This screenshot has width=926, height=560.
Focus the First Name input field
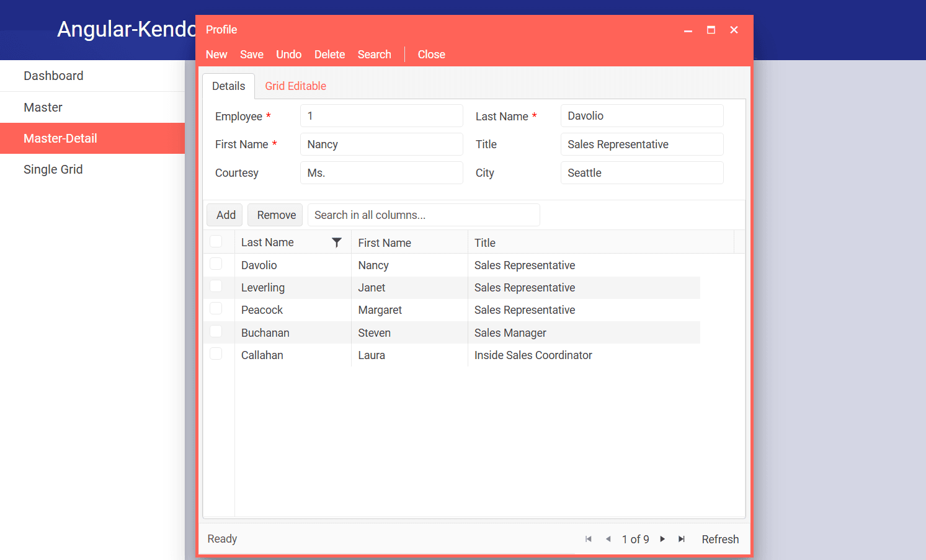pyautogui.click(x=381, y=144)
